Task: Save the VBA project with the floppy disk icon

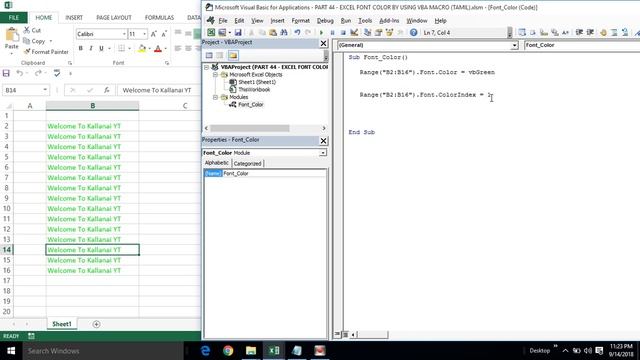Action: click(238, 33)
